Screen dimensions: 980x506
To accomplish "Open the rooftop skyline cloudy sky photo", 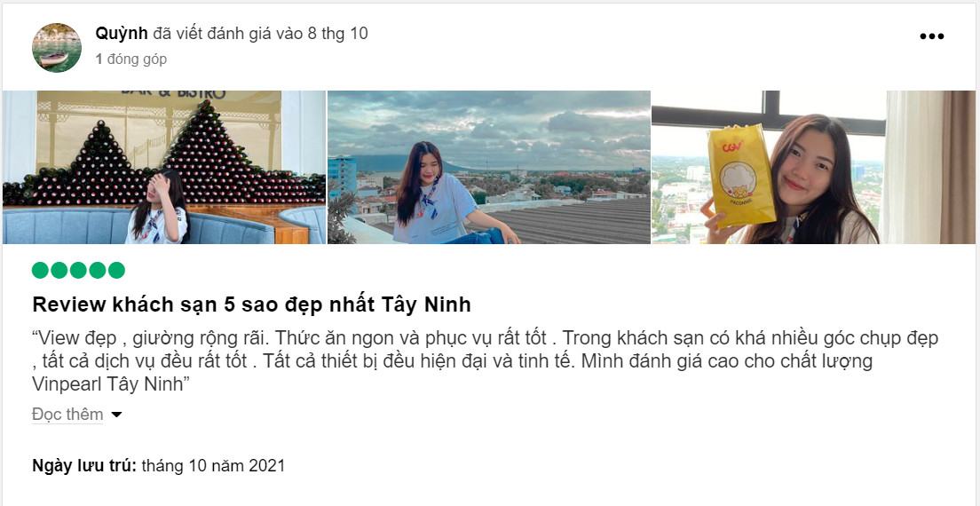I will [x=489, y=168].
